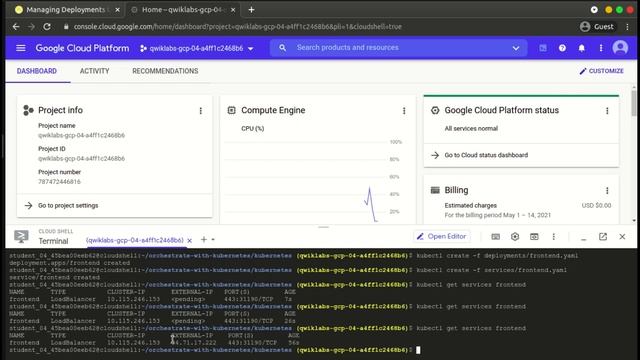Click the external IP 34.71.17.222 in terminal

tap(193, 343)
